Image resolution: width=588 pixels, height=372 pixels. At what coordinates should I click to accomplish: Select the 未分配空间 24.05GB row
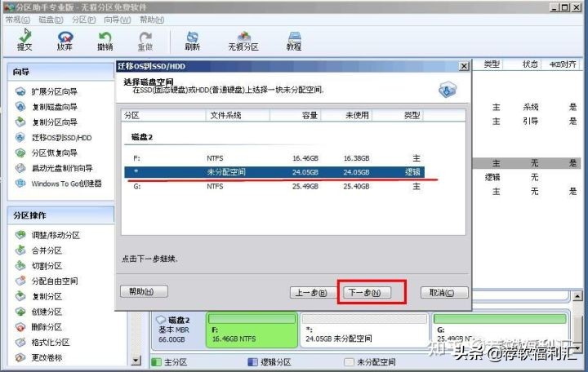(274, 172)
